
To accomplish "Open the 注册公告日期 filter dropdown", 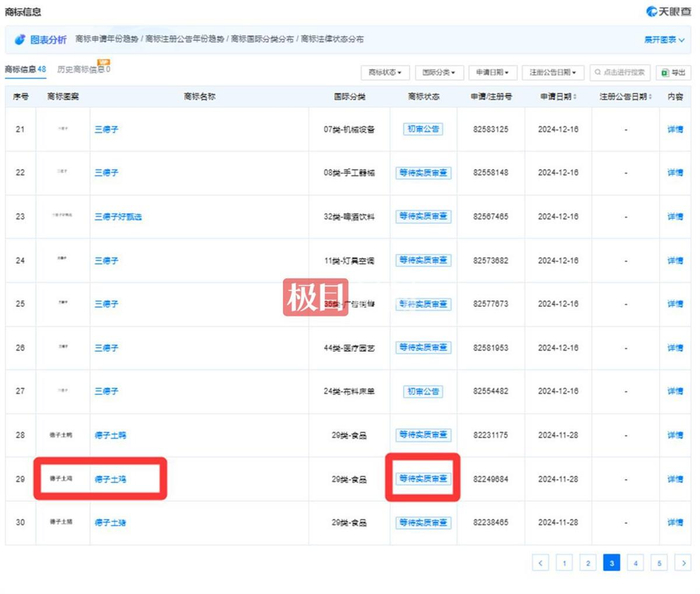I will [553, 72].
